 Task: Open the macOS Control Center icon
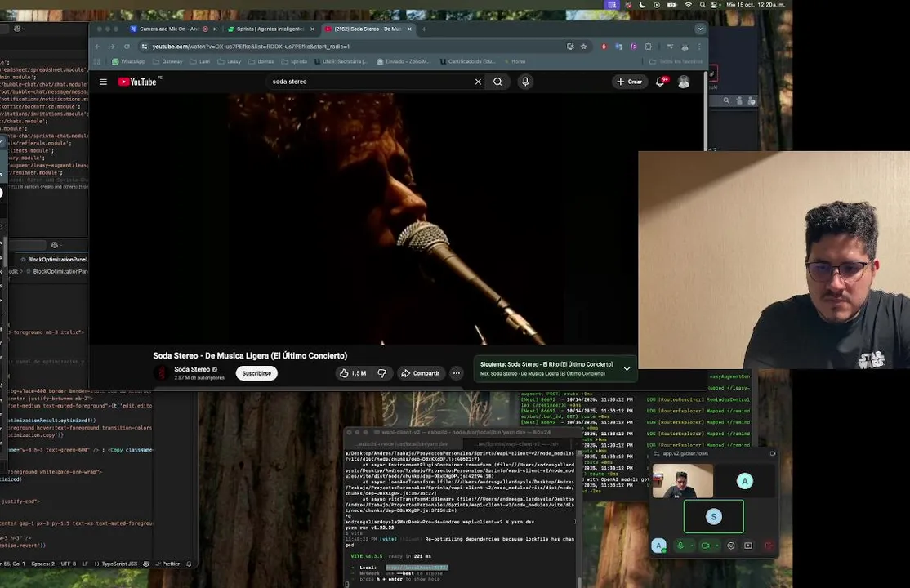point(715,5)
